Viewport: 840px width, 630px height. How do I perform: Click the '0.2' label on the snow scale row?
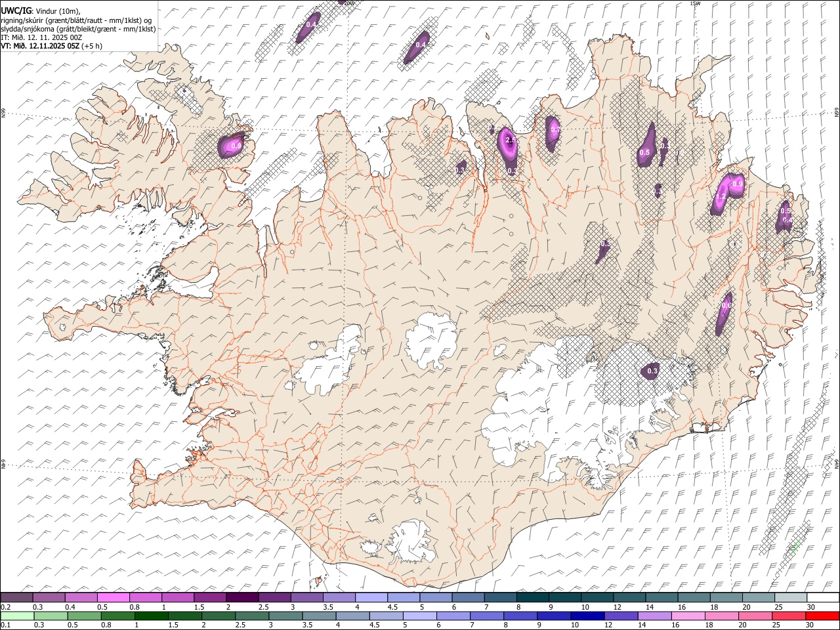[x=5, y=607]
